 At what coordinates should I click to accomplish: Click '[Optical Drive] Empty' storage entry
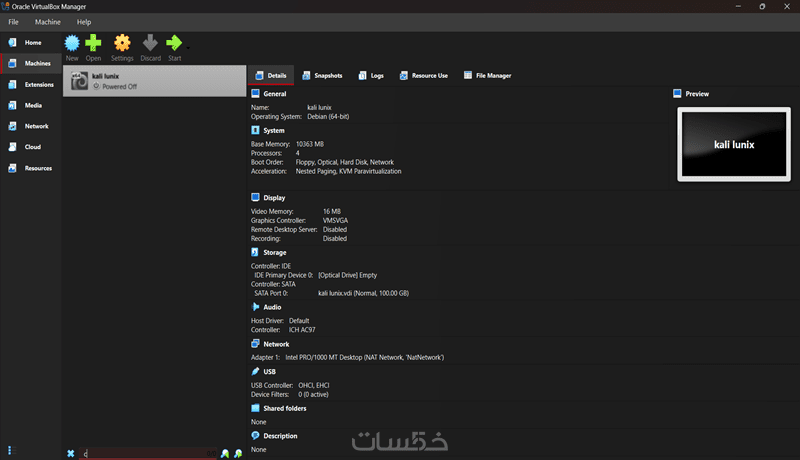coord(347,275)
